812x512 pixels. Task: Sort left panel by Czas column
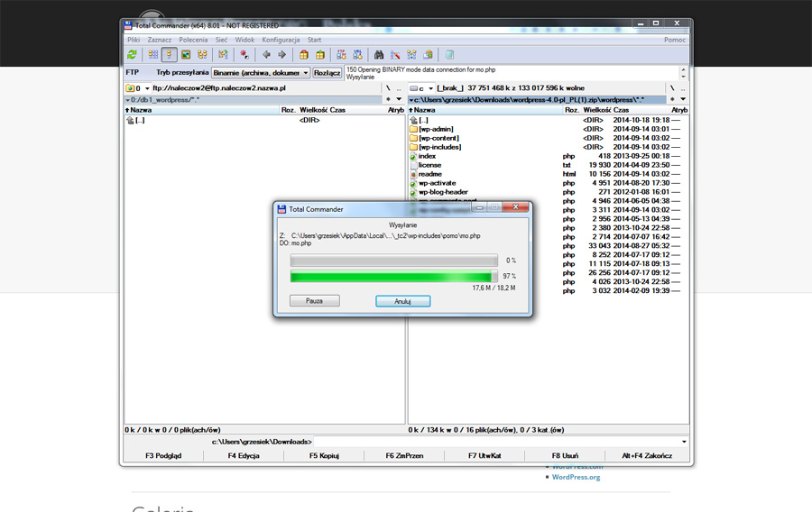[x=337, y=110]
